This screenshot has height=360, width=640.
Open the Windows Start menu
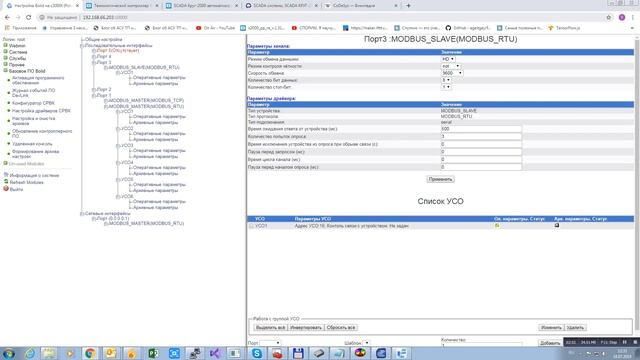(x=9, y=353)
